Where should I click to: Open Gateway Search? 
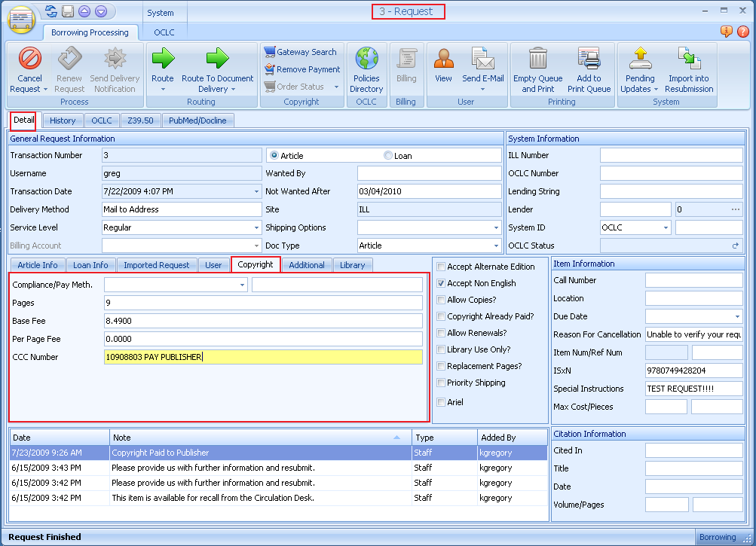tap(301, 51)
